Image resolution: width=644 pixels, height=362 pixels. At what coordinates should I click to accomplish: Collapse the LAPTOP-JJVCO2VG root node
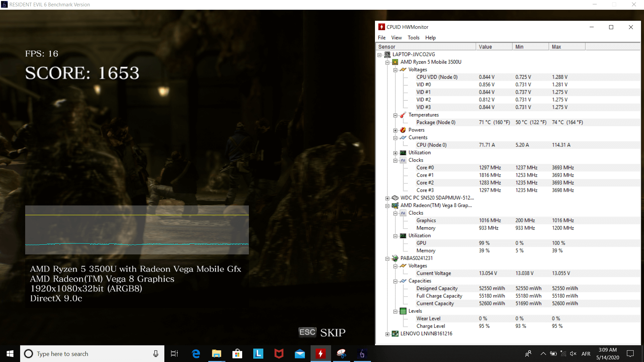click(x=379, y=55)
